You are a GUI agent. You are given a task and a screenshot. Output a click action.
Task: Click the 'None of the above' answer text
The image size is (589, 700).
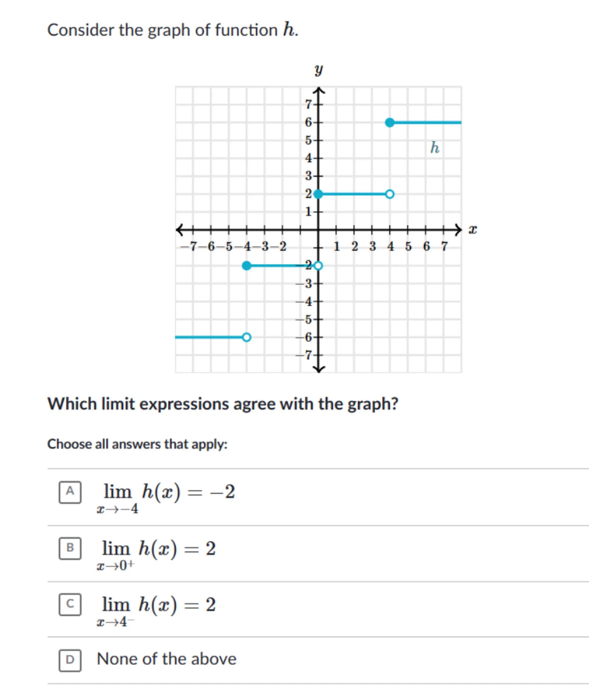[x=166, y=659]
